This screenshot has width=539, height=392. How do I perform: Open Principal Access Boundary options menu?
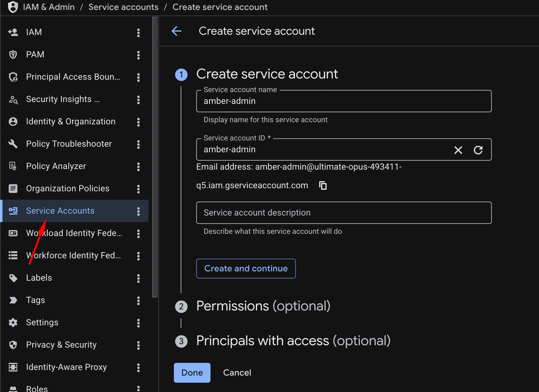(138, 78)
